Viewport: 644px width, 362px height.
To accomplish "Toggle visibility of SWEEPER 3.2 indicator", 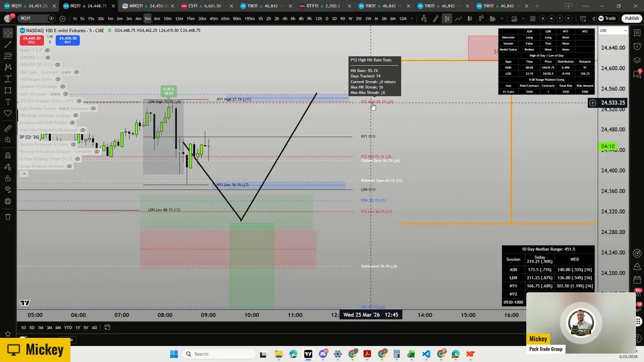I will point(48,57).
